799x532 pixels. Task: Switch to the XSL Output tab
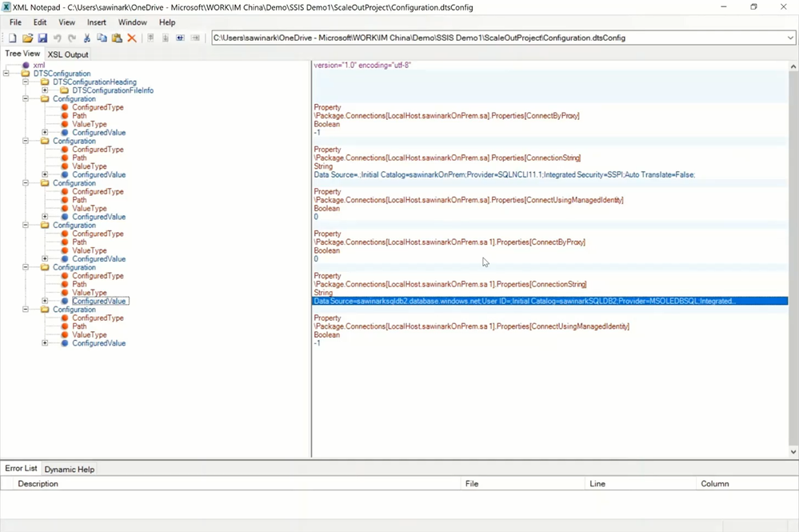pos(68,54)
